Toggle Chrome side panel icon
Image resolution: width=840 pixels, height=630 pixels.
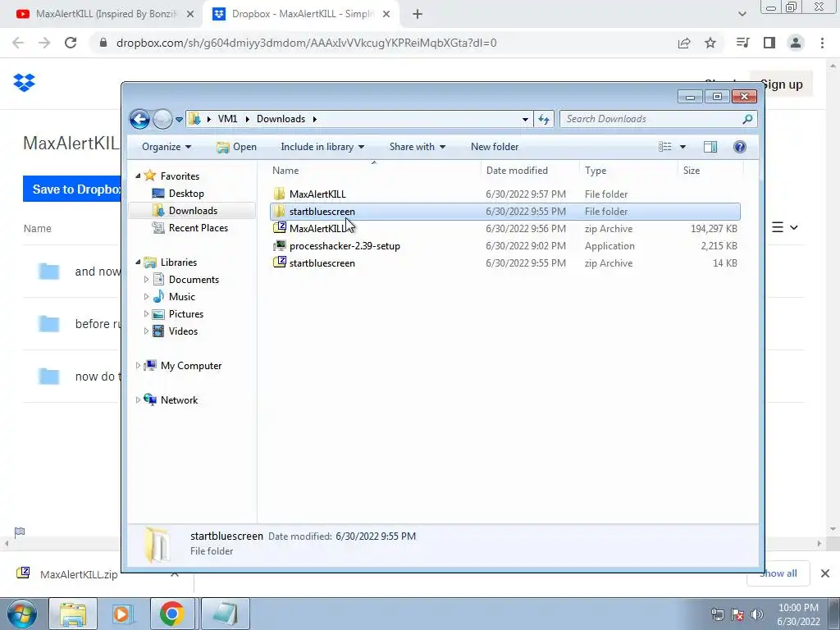(x=769, y=43)
